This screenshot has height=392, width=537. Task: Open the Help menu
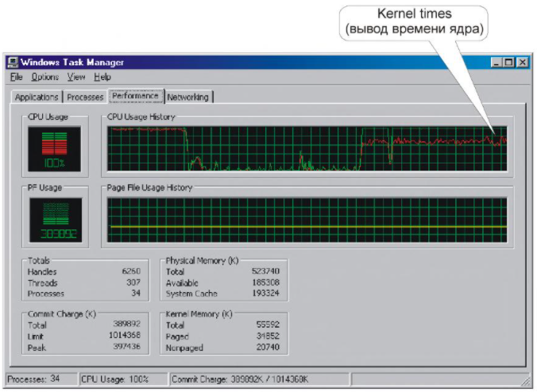pos(102,77)
